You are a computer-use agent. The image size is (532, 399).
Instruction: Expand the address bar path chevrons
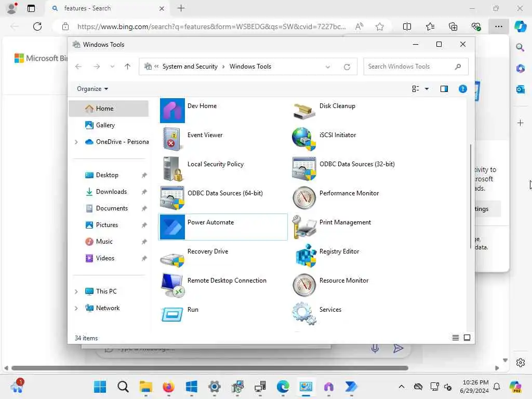(156, 66)
